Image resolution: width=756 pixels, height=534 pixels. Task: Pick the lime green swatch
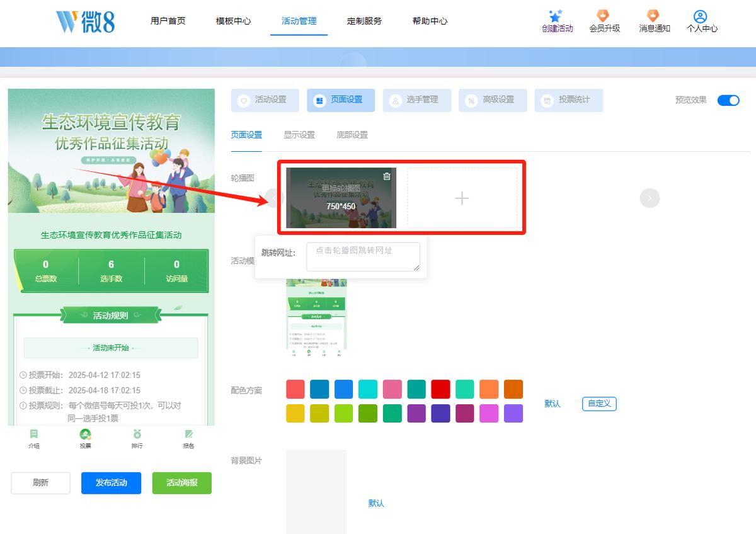tap(344, 413)
